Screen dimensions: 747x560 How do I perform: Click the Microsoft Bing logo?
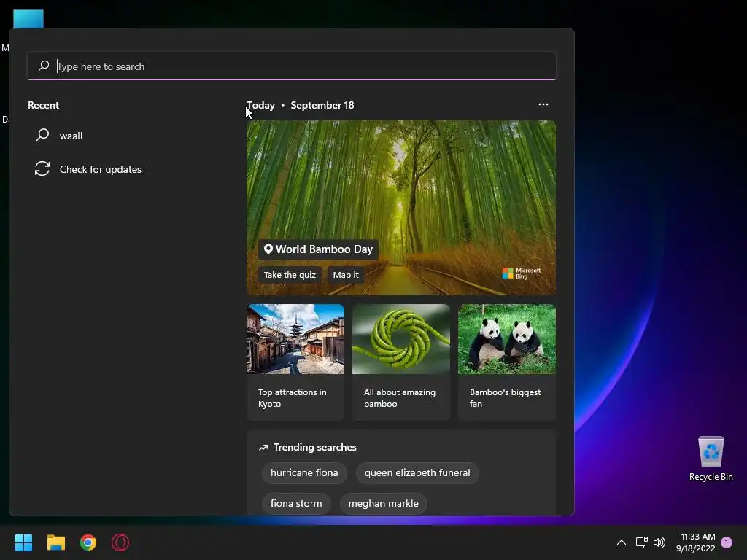coord(521,273)
